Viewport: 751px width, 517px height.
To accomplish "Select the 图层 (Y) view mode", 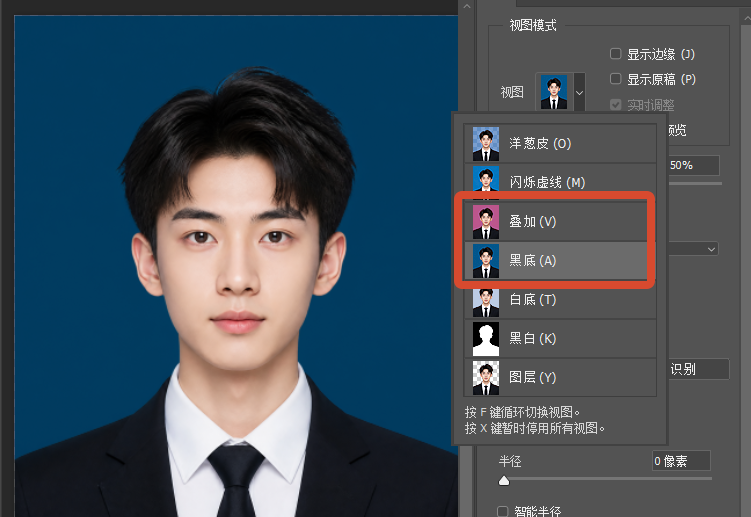I will [560, 377].
